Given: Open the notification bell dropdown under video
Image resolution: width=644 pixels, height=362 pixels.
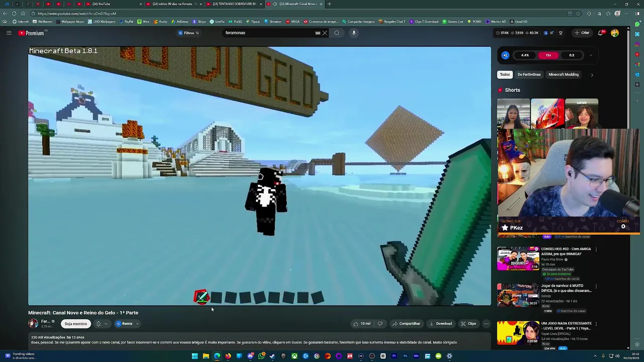Looking at the screenshot, I should point(102,324).
